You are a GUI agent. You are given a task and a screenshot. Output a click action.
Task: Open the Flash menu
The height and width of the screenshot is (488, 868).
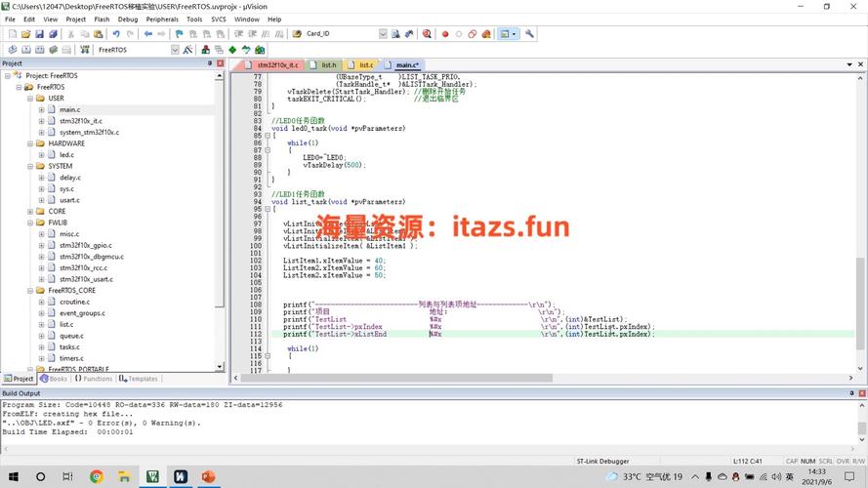coord(102,19)
